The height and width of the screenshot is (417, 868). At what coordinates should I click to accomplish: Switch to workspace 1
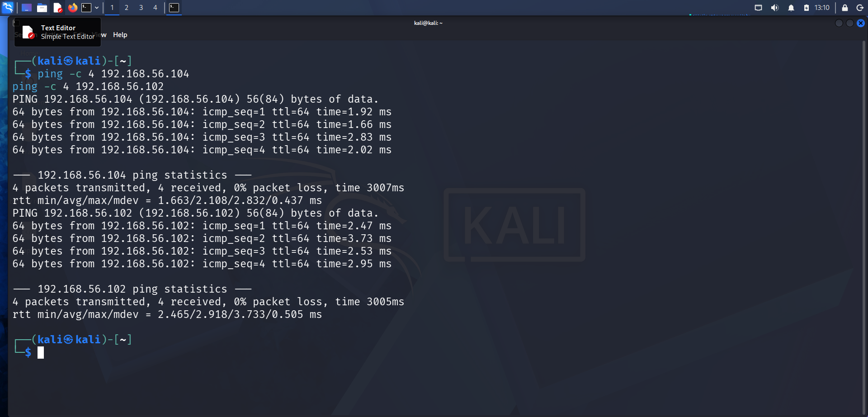112,8
